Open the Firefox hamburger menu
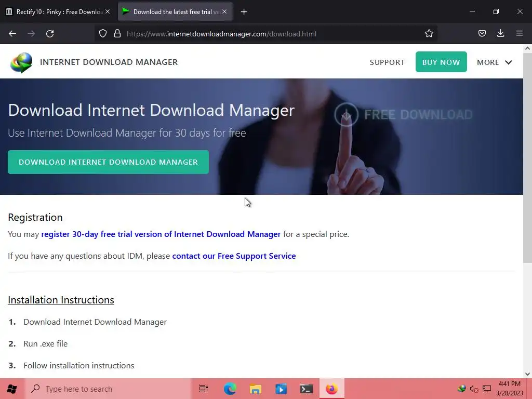This screenshot has height=399, width=532. pyautogui.click(x=520, y=33)
